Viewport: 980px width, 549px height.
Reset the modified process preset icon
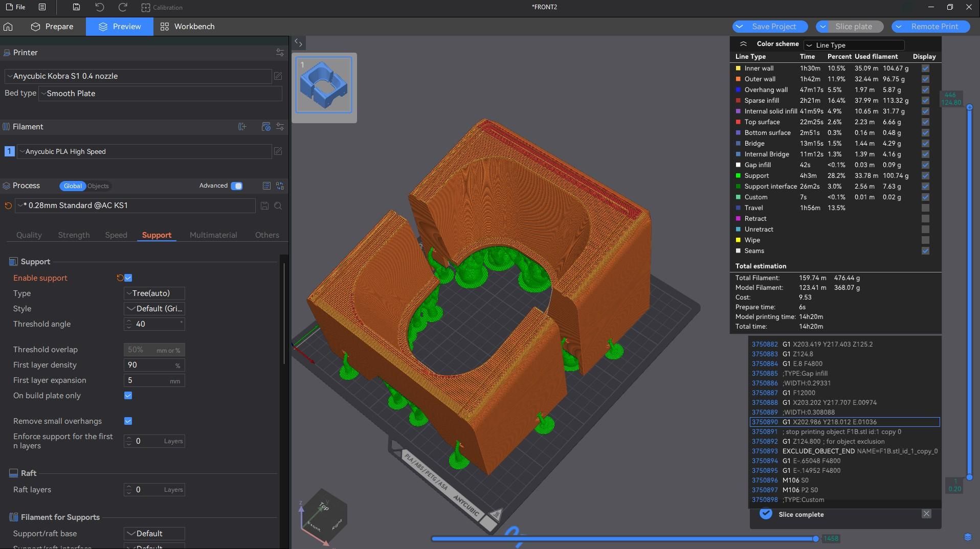8,205
